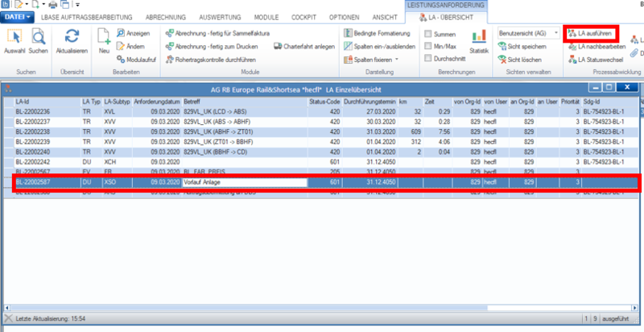Click Betreff field 'Vorlauf Anlage'
644x332 pixels.
[x=245, y=182]
